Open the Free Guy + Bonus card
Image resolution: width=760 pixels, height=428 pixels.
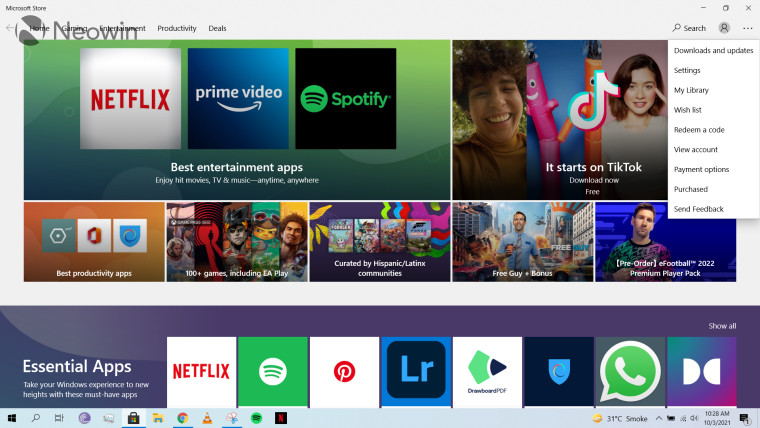click(522, 242)
